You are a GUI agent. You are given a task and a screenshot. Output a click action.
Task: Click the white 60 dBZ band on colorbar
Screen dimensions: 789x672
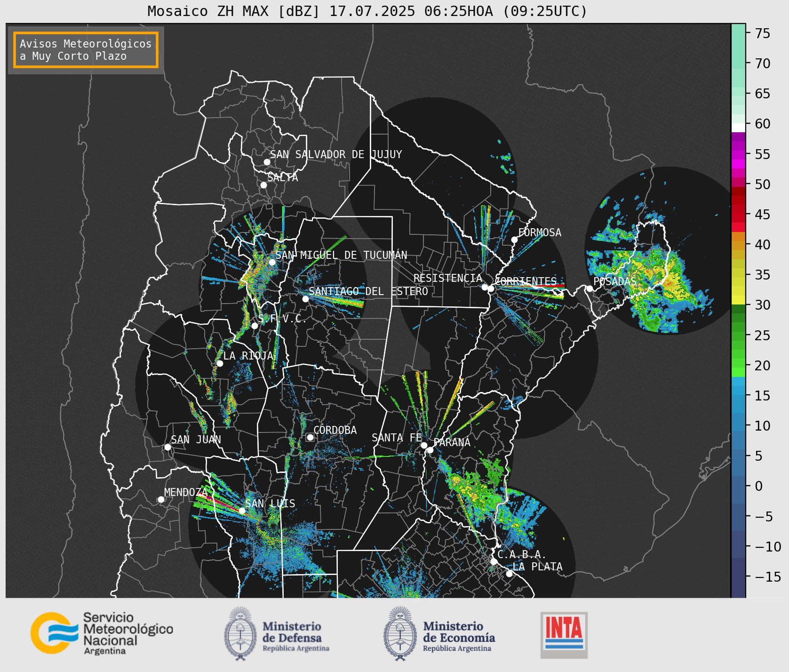point(738,128)
